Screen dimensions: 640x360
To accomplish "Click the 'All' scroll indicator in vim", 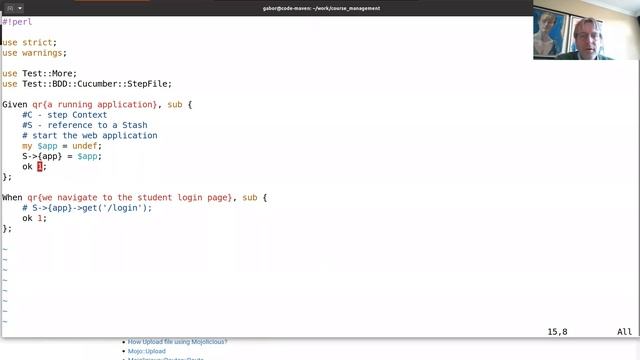I will tap(624, 332).
